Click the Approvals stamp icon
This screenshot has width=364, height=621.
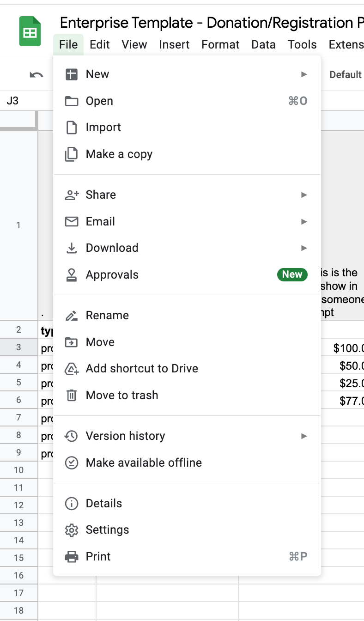pos(72,275)
